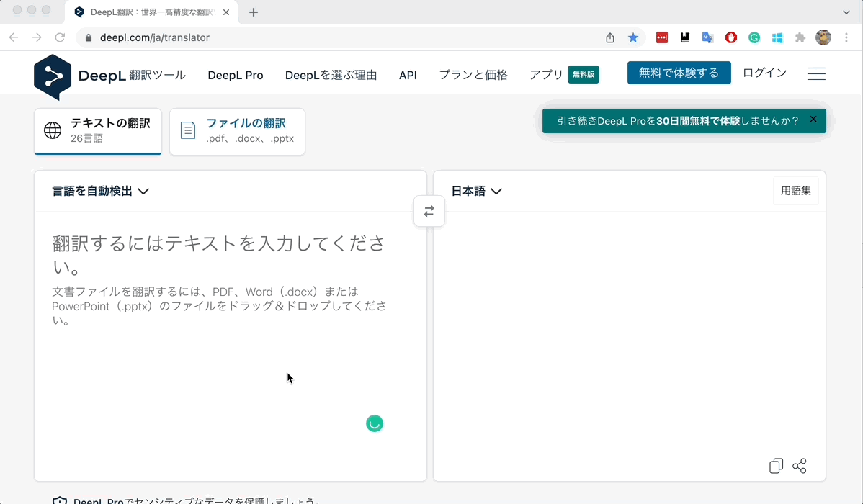Select the DeepL翻訳 browser tab
This screenshot has width=863, height=504.
coord(151,12)
